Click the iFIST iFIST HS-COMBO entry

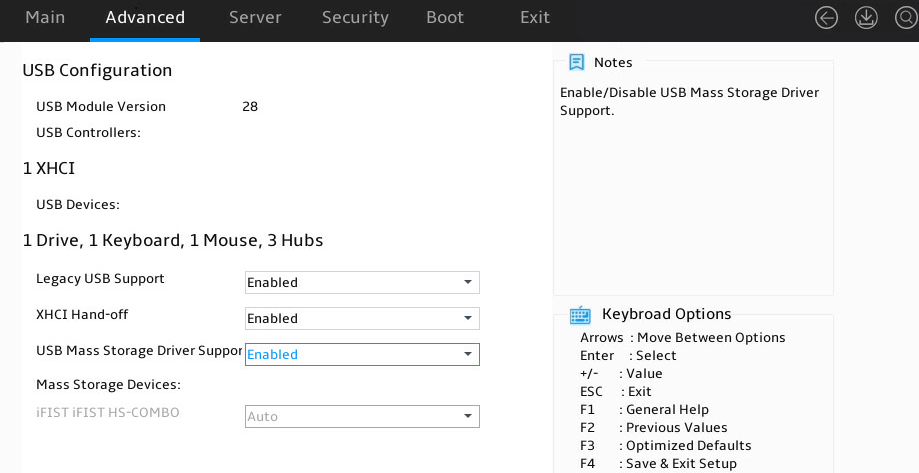coord(108,412)
